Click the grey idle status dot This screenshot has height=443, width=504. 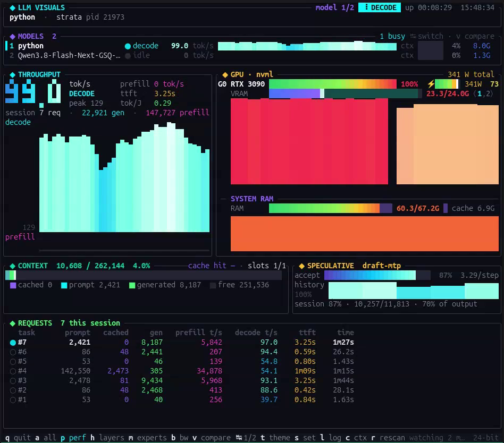coord(128,56)
